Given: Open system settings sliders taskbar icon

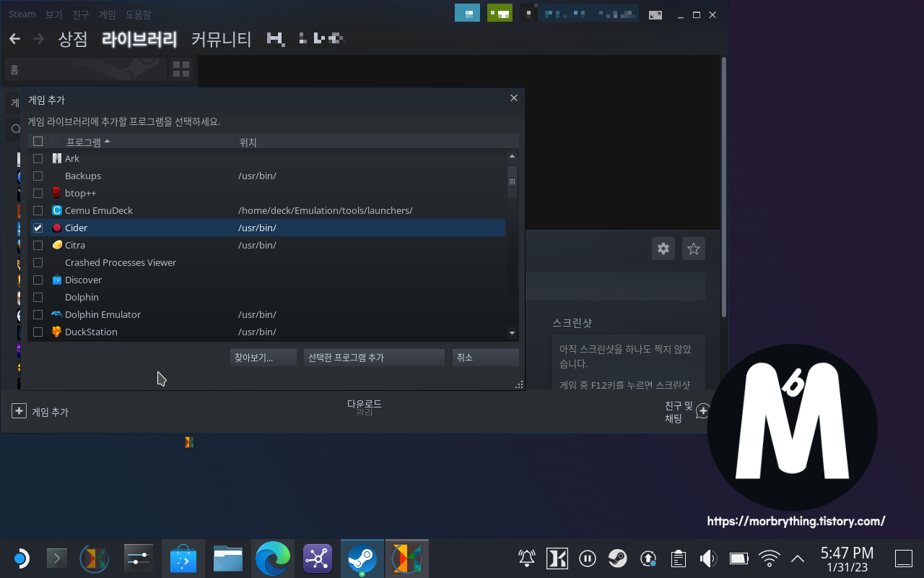Looking at the screenshot, I should pyautogui.click(x=137, y=558).
